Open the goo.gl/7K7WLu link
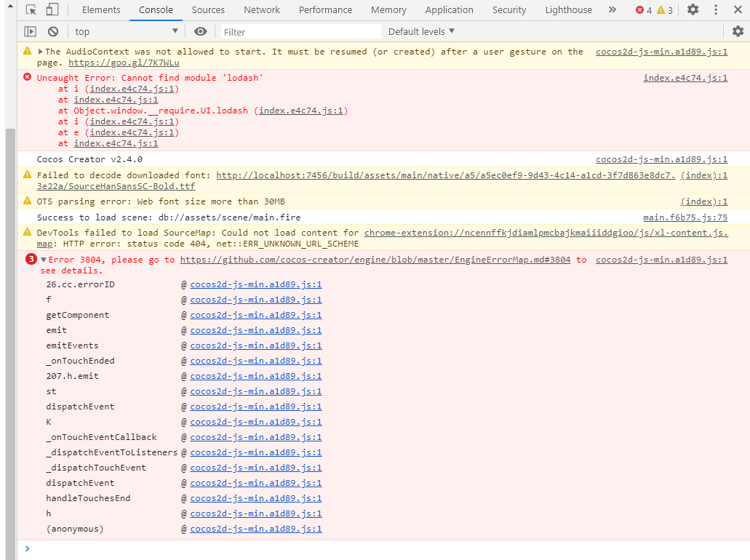The height and width of the screenshot is (560, 750). (x=124, y=63)
